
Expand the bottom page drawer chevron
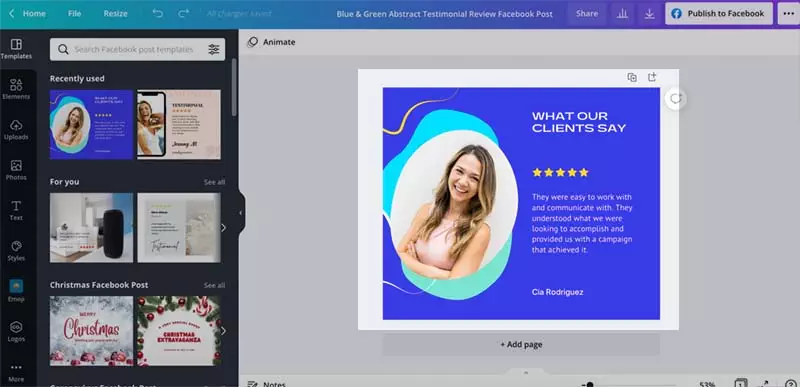click(526, 373)
